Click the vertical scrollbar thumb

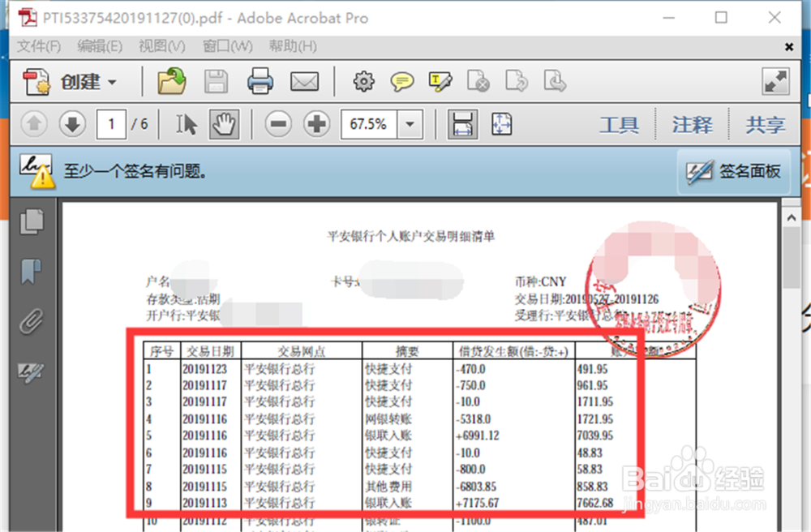click(x=792, y=257)
